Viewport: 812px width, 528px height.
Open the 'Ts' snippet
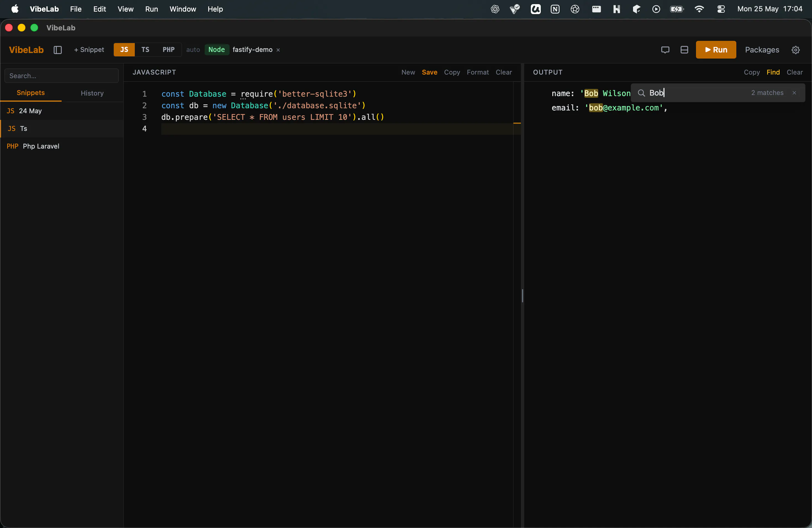click(62, 129)
